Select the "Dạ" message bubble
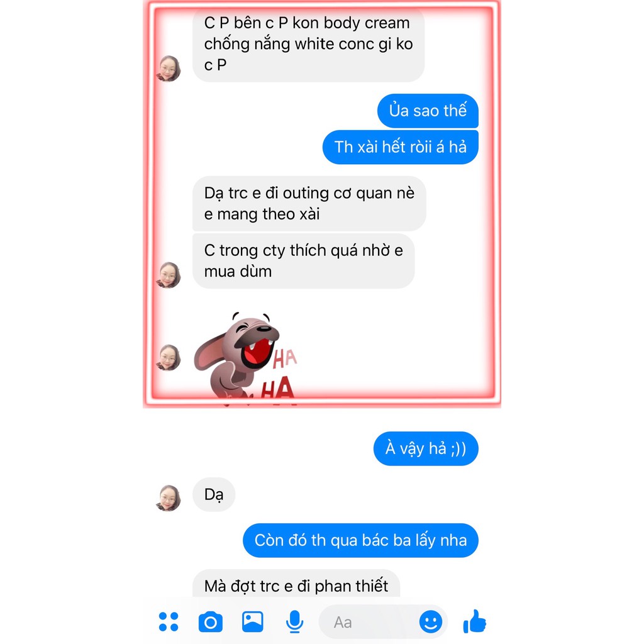 (214, 494)
